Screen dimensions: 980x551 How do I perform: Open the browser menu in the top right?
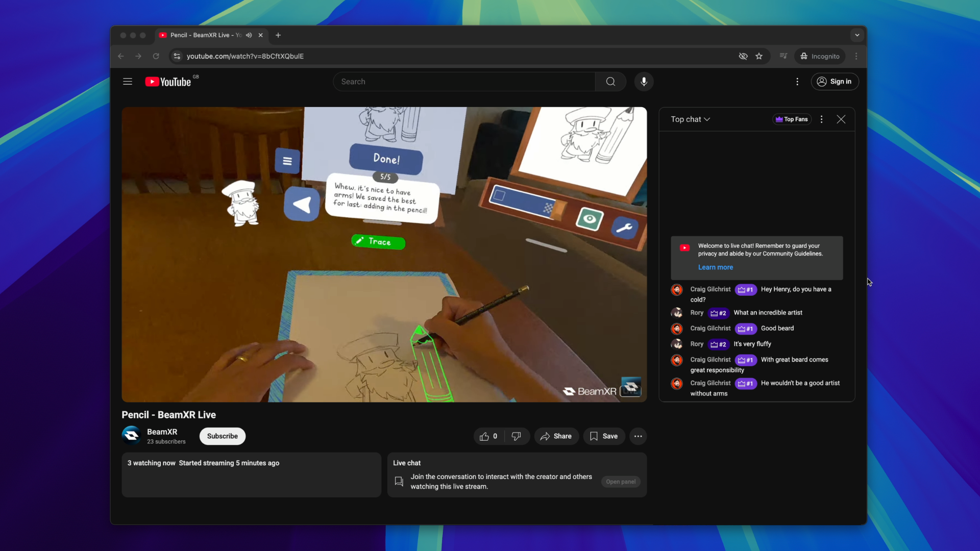(856, 56)
